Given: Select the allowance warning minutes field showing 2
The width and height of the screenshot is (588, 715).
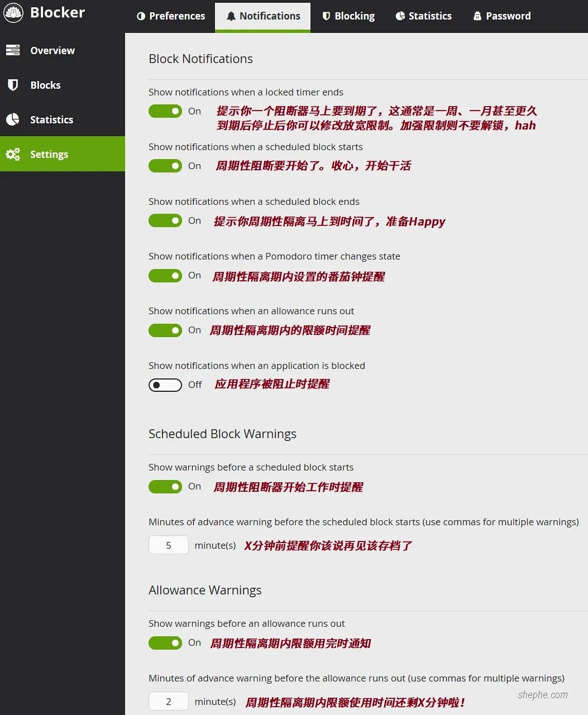Looking at the screenshot, I should coord(168,701).
